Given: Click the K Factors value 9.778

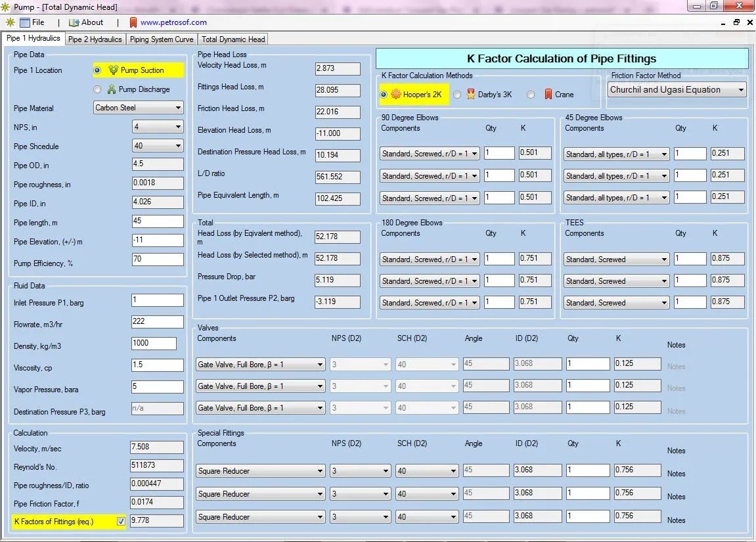Looking at the screenshot, I should (x=157, y=521).
